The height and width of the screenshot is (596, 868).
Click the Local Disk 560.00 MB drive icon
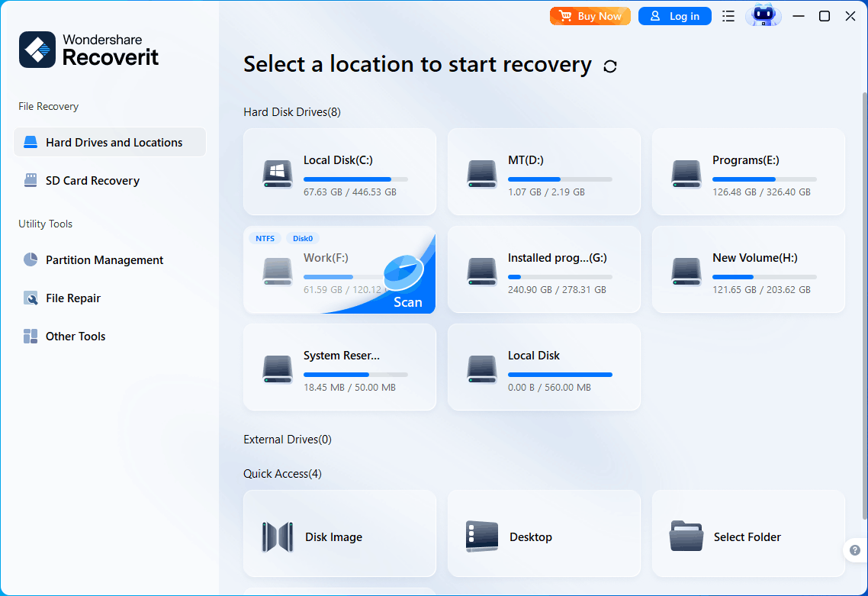[x=481, y=369]
